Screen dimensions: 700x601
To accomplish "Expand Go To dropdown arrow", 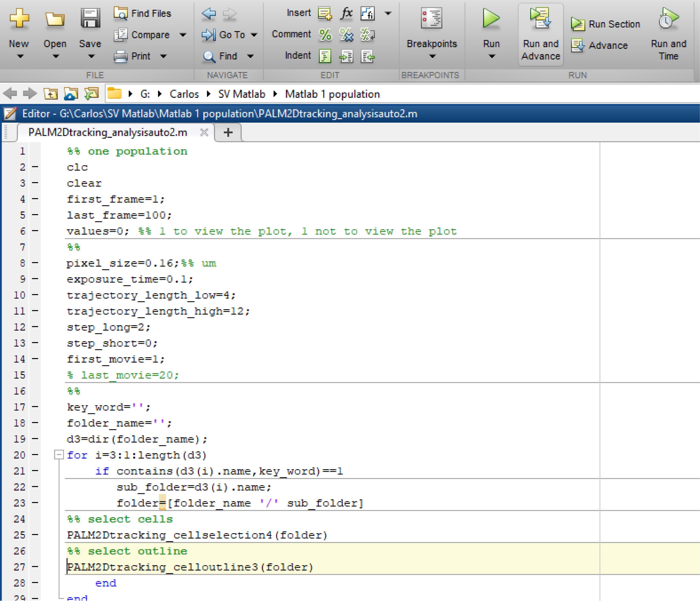I will (254, 35).
